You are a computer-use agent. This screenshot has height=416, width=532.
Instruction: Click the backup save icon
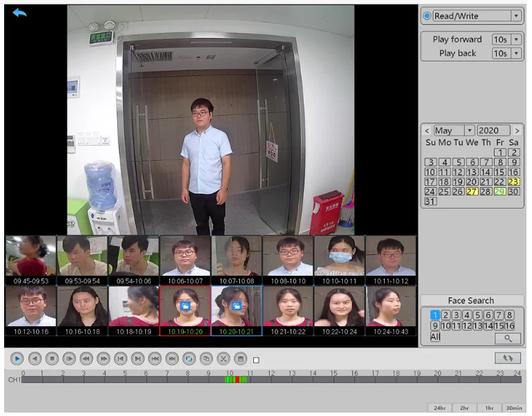tap(240, 359)
